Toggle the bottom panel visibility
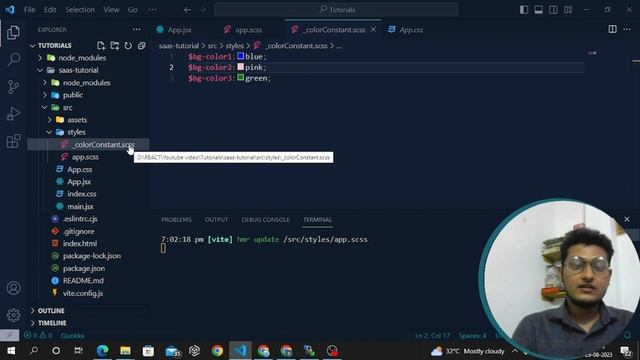This screenshot has height=360, width=640. [538, 9]
